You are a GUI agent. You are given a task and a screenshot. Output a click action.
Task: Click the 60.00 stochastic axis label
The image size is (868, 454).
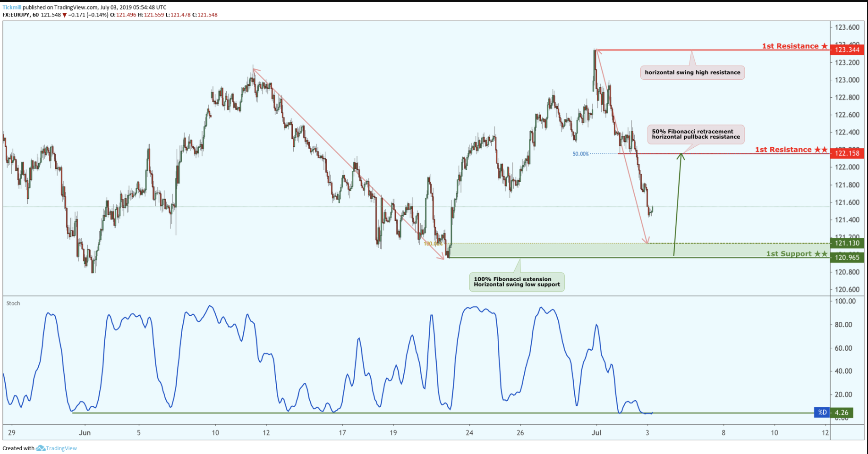[x=843, y=348]
